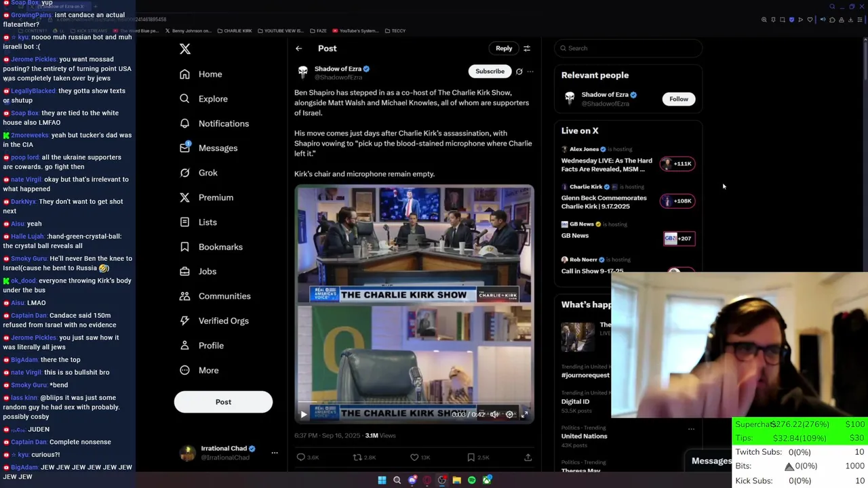Image resolution: width=868 pixels, height=488 pixels.
Task: Click the white Post button
Action: pyautogui.click(x=223, y=402)
